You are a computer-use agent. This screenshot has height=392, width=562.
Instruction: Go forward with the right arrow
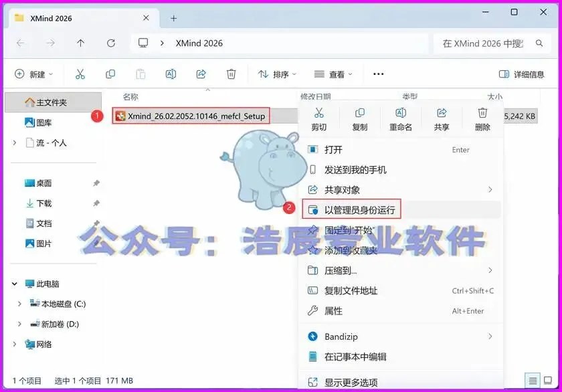[x=51, y=43]
